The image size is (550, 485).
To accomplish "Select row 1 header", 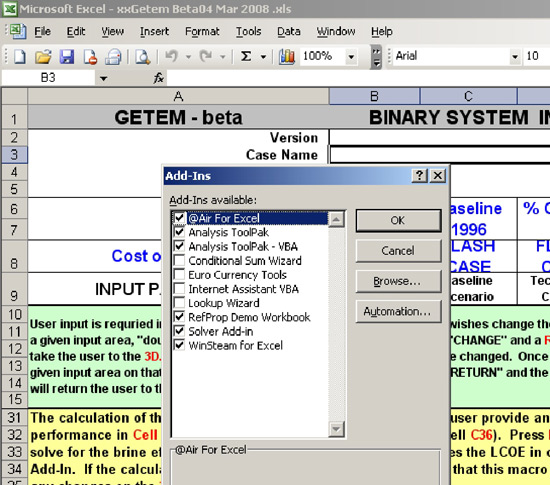I will (x=14, y=118).
